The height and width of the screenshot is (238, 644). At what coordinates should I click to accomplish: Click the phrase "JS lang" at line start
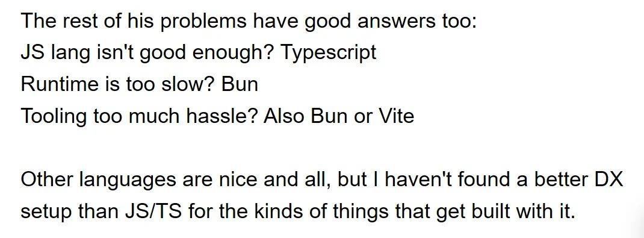[56, 53]
